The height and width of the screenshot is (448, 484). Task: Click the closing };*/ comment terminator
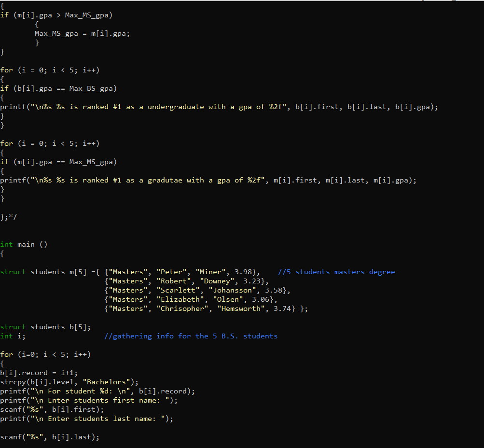tap(9, 217)
